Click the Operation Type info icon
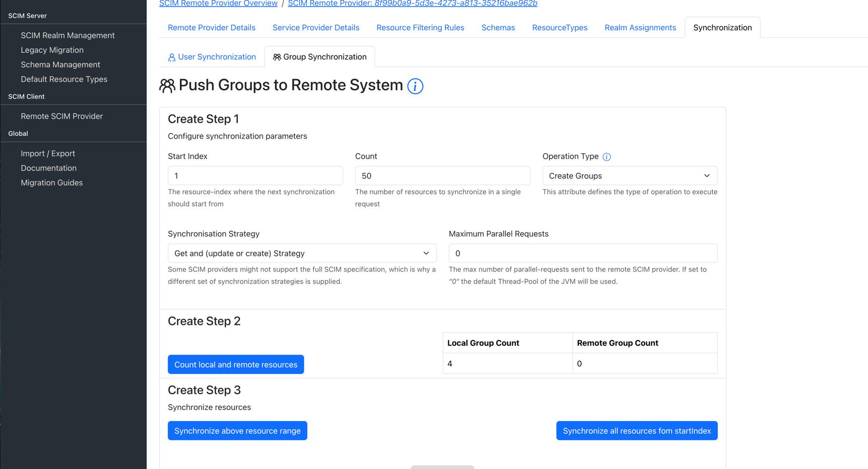This screenshot has height=469, width=868. [x=607, y=157]
